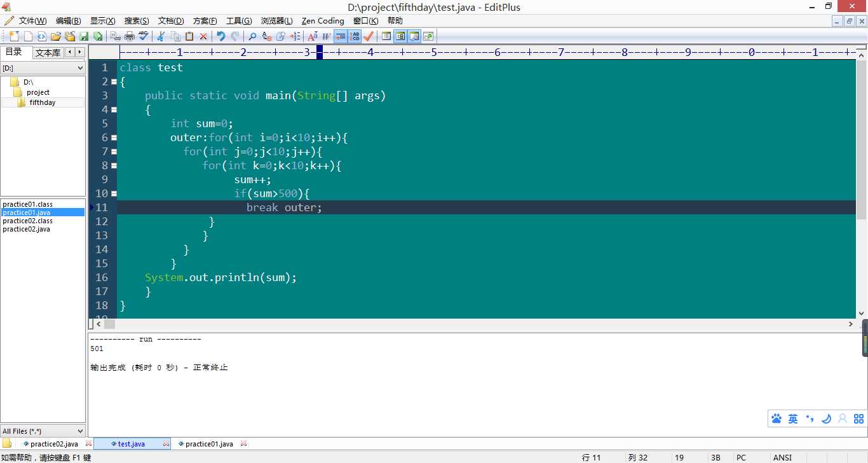Open print preview from the toolbar
The height and width of the screenshot is (463, 868).
click(x=114, y=36)
